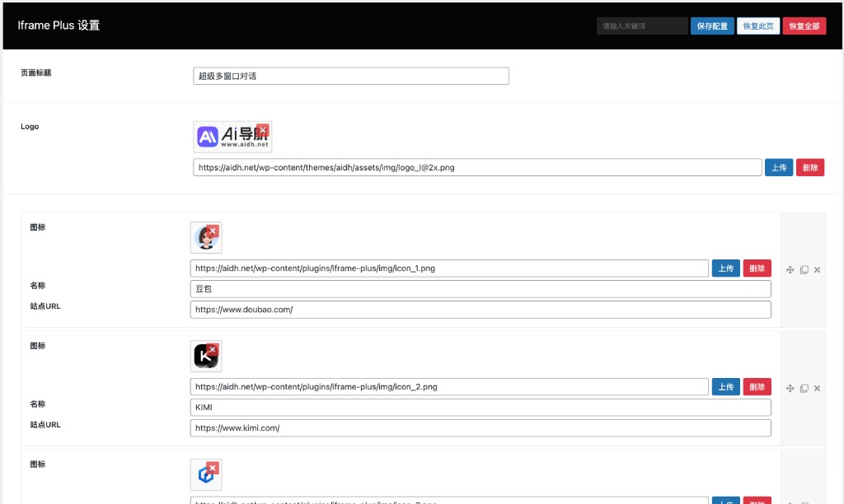844x504 pixels.
Task: Click 删除 button for icon_2.png
Action: click(x=757, y=386)
